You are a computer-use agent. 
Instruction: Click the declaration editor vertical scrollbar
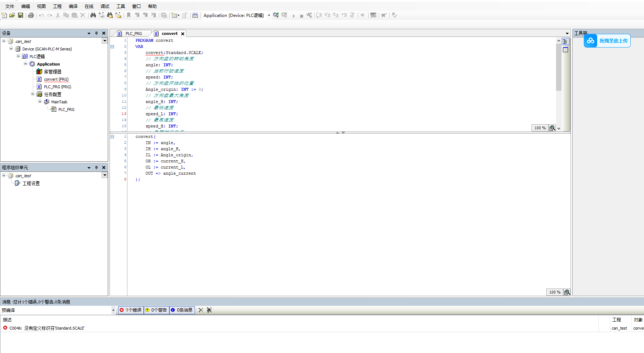[559, 72]
